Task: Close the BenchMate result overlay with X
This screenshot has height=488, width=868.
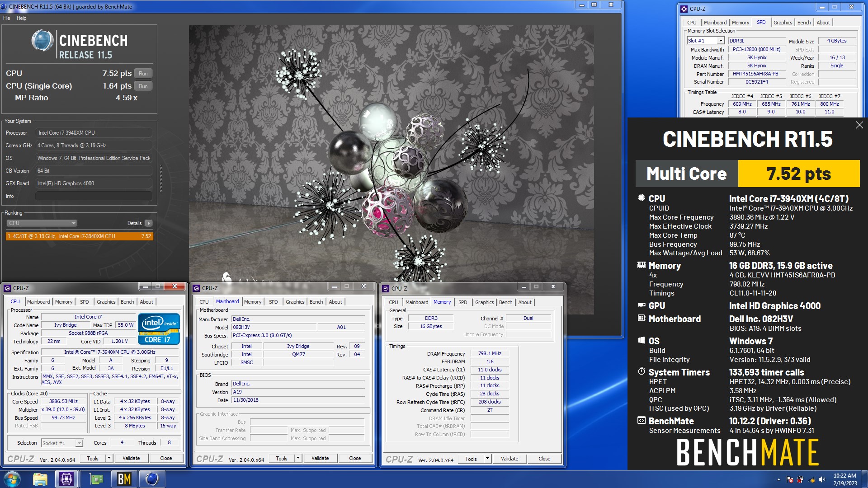Action: (x=859, y=125)
